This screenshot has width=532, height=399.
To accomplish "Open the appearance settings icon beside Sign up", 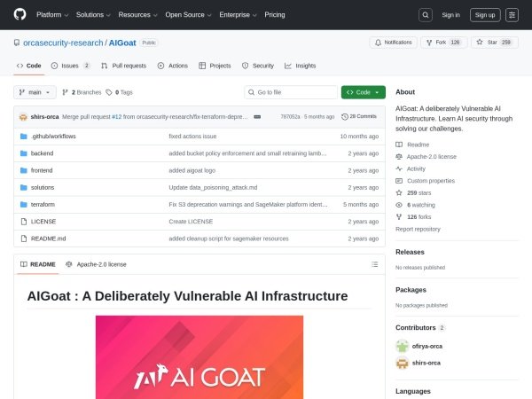I will click(512, 15).
